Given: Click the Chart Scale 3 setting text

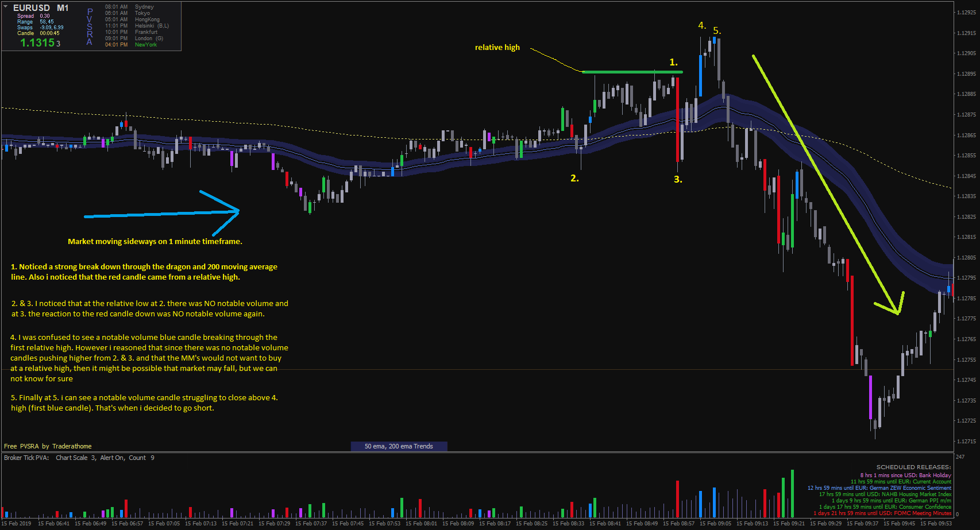Looking at the screenshot, I should pos(76,458).
